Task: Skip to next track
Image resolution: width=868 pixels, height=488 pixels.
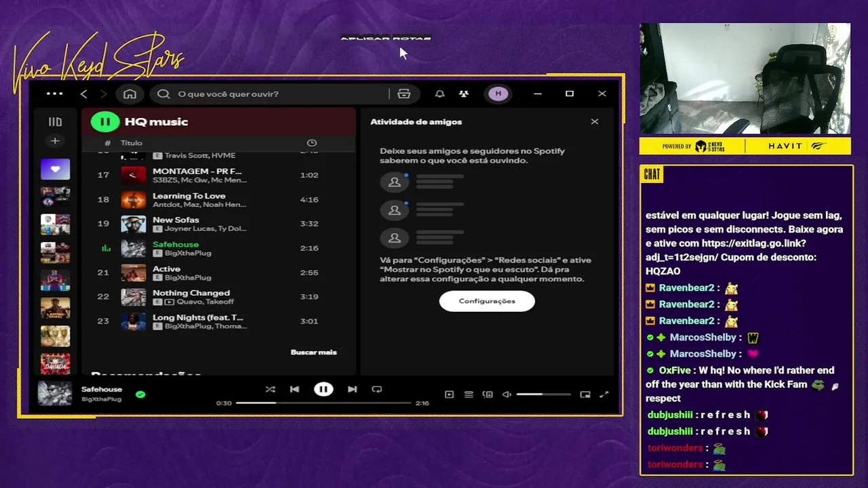Action: coord(352,389)
